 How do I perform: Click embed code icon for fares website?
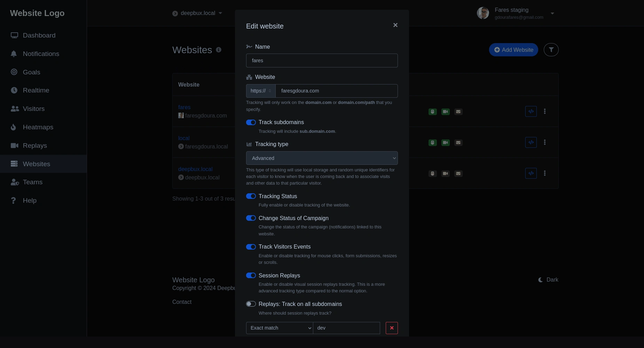click(x=531, y=112)
